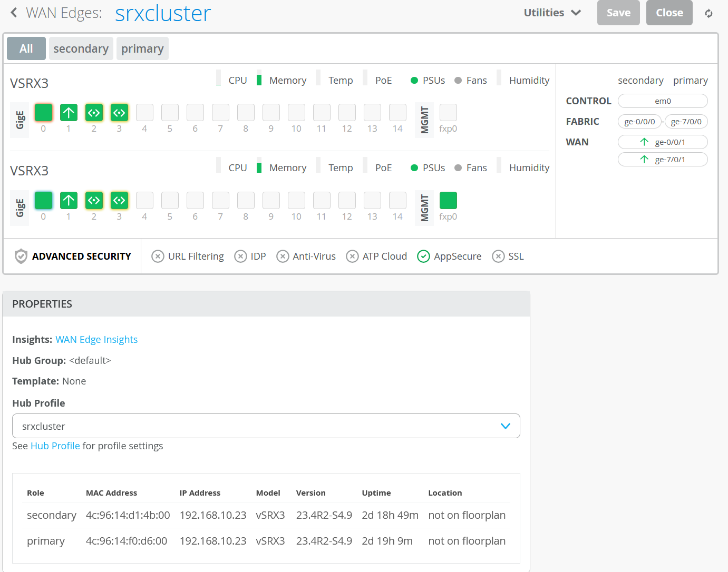The height and width of the screenshot is (572, 728).
Task: Click the MAC Address column header
Action: tap(111, 492)
